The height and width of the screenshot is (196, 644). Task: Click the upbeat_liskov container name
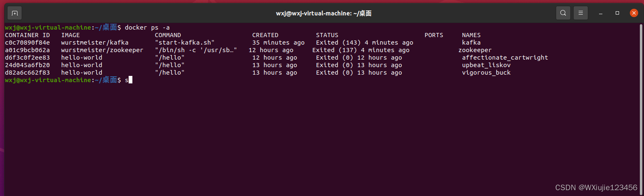tap(486, 65)
